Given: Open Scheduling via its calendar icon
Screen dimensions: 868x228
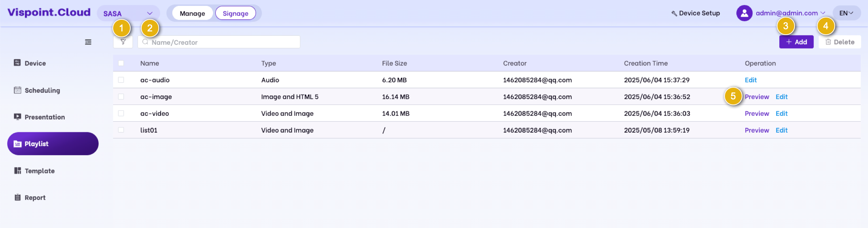Looking at the screenshot, I should 17,90.
